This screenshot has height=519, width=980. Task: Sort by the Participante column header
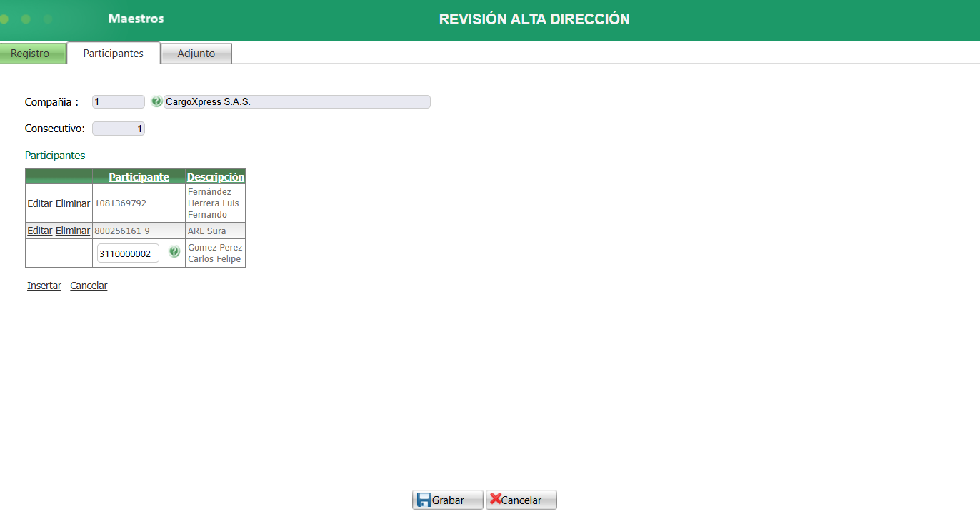point(138,176)
